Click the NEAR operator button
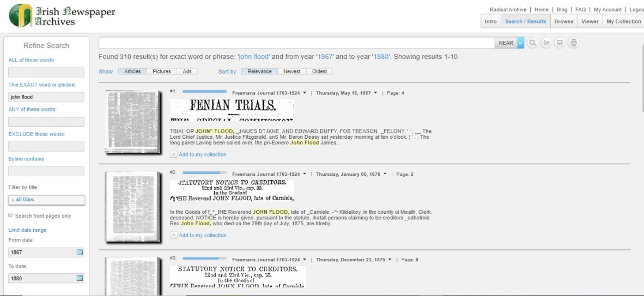 point(506,42)
